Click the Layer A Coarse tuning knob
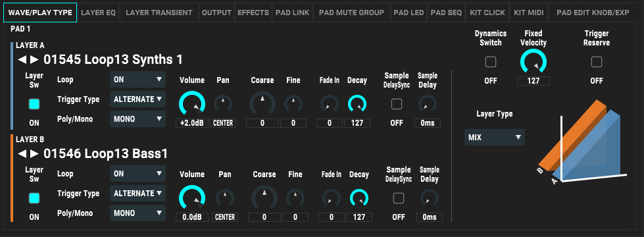Image resolution: width=644 pixels, height=237 pixels. (262, 103)
